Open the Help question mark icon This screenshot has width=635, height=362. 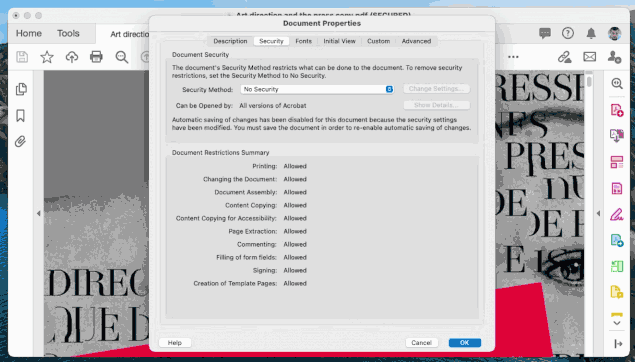(x=568, y=33)
